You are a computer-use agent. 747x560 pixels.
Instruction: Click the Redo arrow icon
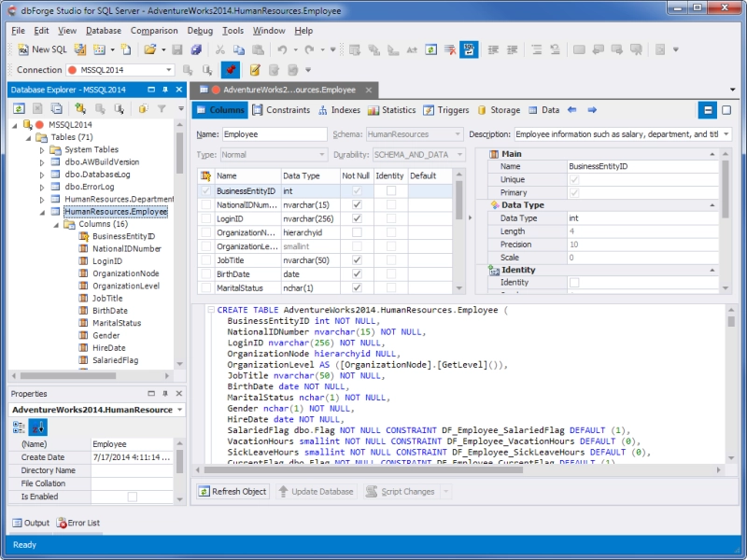[309, 49]
